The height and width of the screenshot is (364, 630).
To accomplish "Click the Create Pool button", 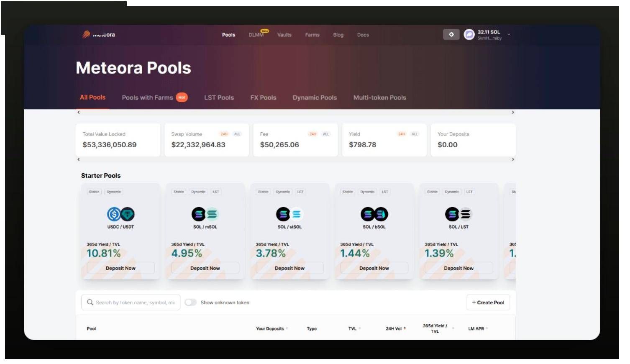I will click(488, 302).
